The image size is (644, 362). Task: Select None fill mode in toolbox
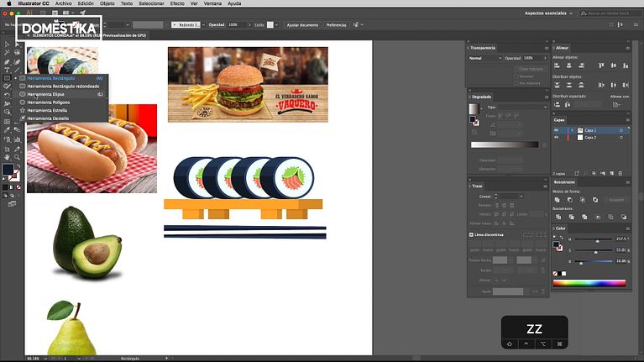point(18,187)
